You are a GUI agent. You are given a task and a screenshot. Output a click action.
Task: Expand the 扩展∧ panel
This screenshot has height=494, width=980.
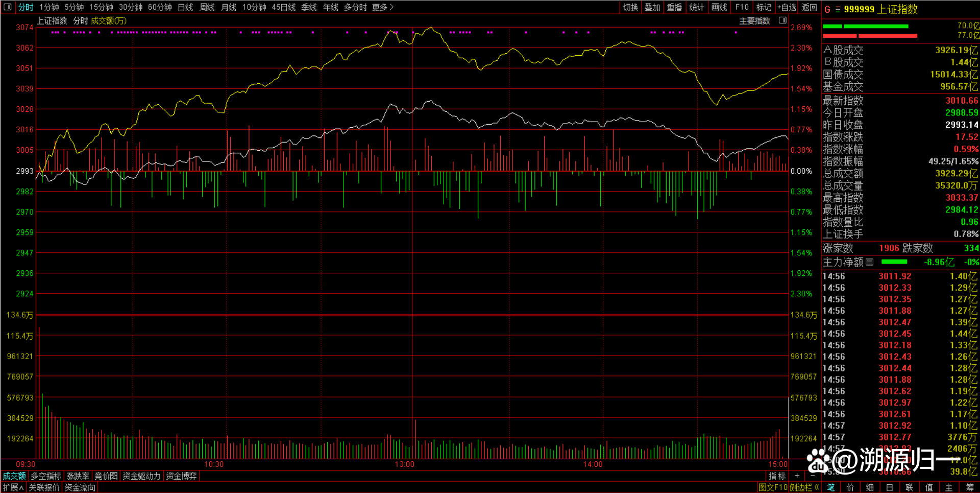pos(13,487)
